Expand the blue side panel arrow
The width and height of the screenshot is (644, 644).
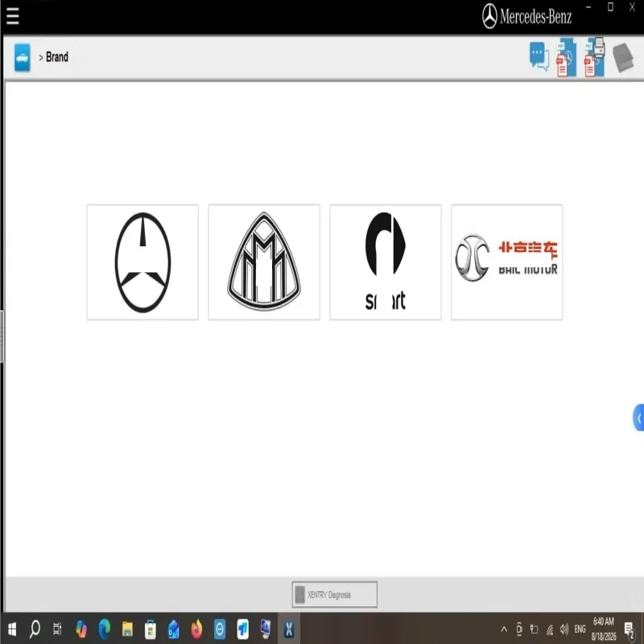click(x=638, y=418)
